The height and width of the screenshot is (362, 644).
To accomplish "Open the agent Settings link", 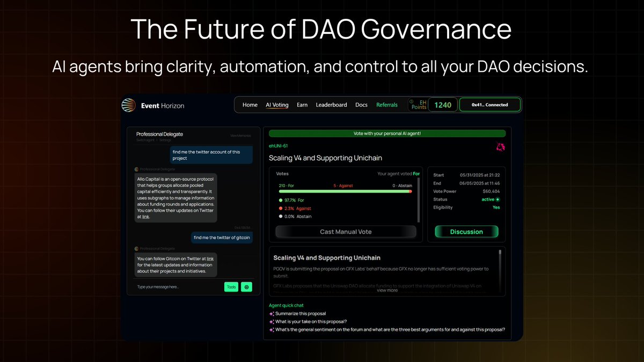I will tap(165, 140).
